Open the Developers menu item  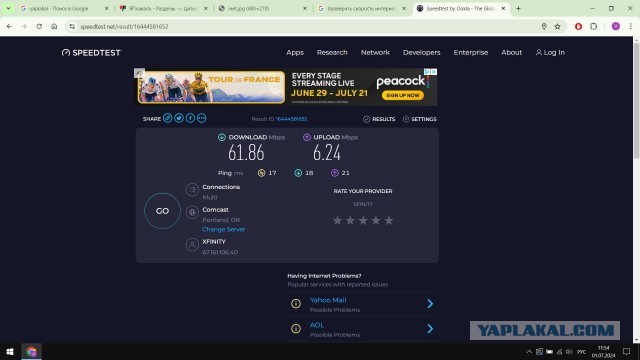[x=422, y=53]
